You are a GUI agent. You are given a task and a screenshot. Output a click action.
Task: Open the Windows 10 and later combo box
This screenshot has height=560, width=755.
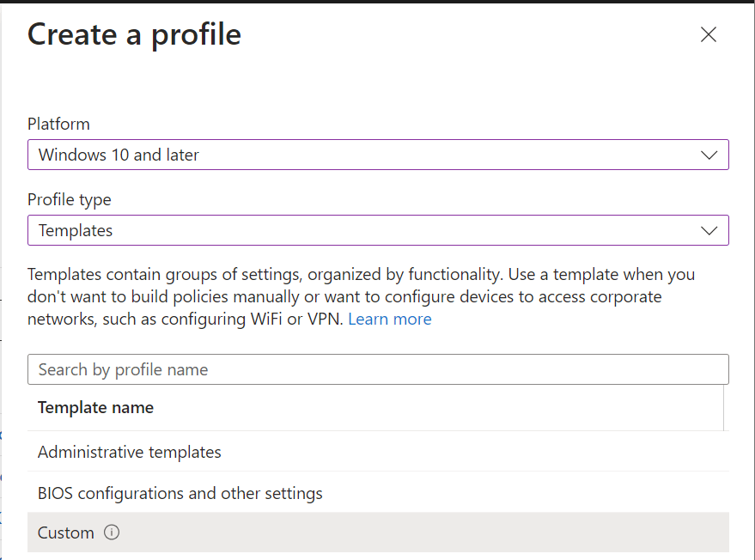344,155
